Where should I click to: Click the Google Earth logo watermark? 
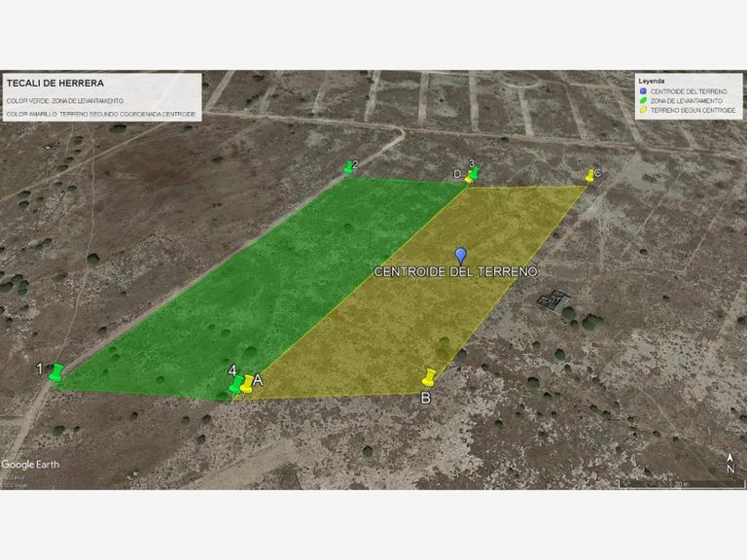click(x=30, y=465)
